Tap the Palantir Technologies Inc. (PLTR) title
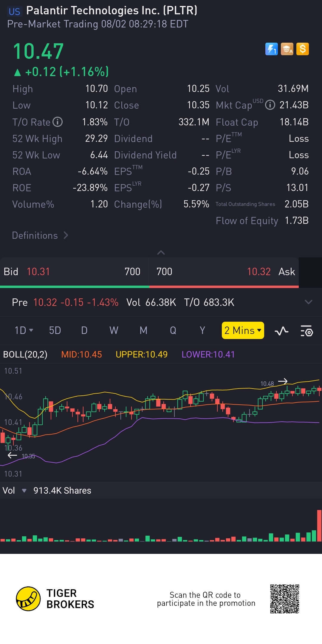This screenshot has width=322, height=644. [112, 10]
